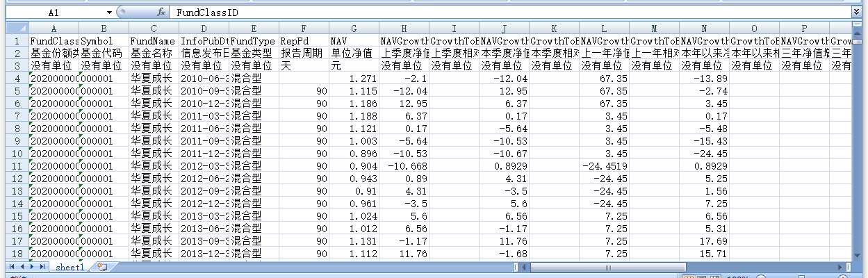Click NAV value 0.896
Image resolution: width=868 pixels, height=278 pixels.
[354, 154]
